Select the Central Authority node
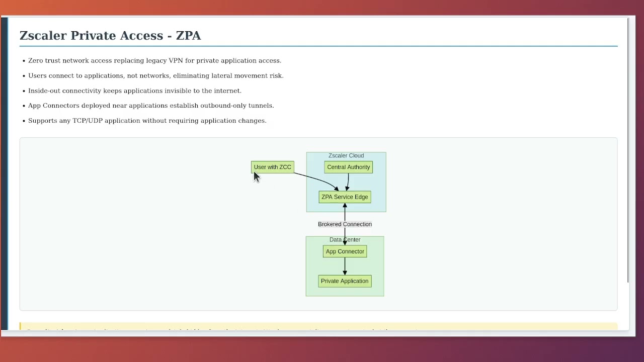The height and width of the screenshot is (362, 644). click(x=349, y=167)
